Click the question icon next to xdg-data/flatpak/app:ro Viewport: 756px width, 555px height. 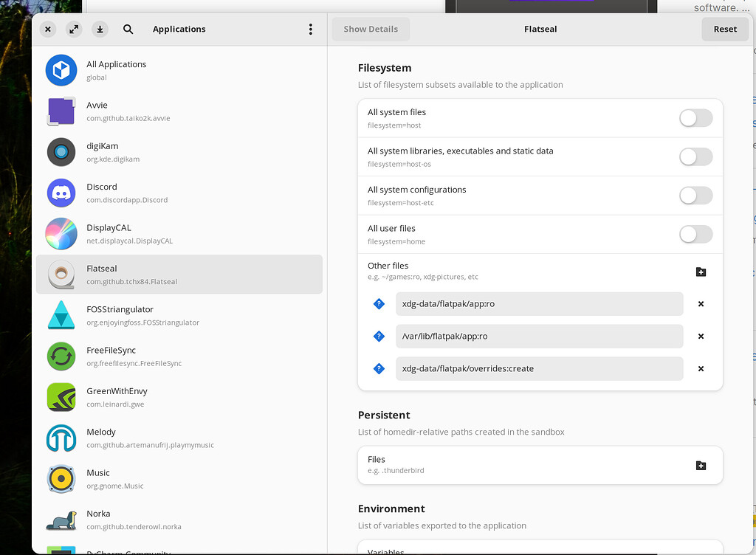tap(378, 303)
